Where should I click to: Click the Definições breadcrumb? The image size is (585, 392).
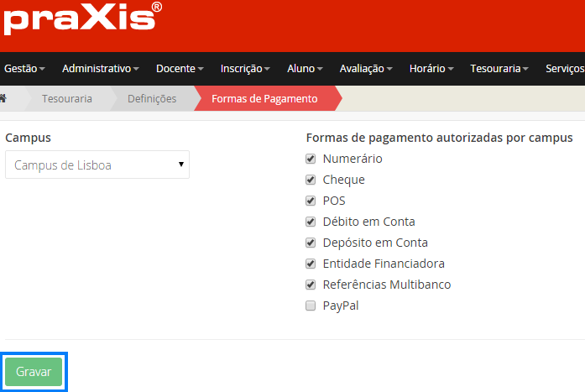coord(152,98)
